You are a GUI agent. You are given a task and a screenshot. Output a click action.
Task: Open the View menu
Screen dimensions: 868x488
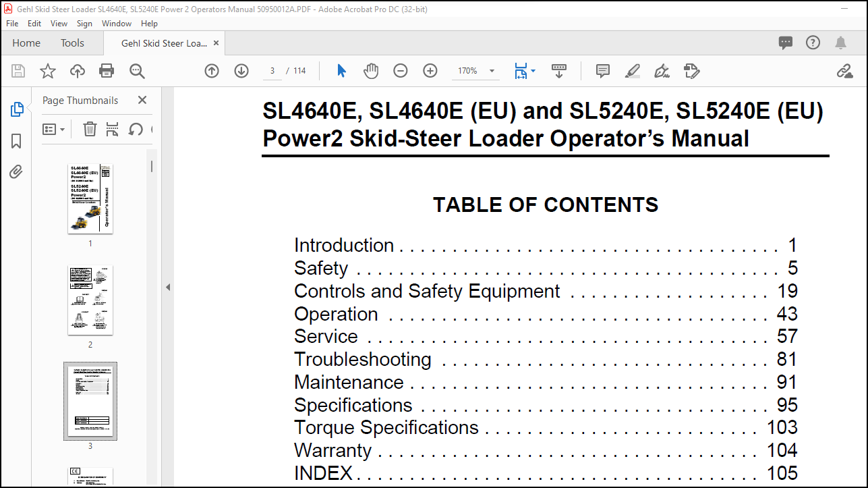click(59, 23)
